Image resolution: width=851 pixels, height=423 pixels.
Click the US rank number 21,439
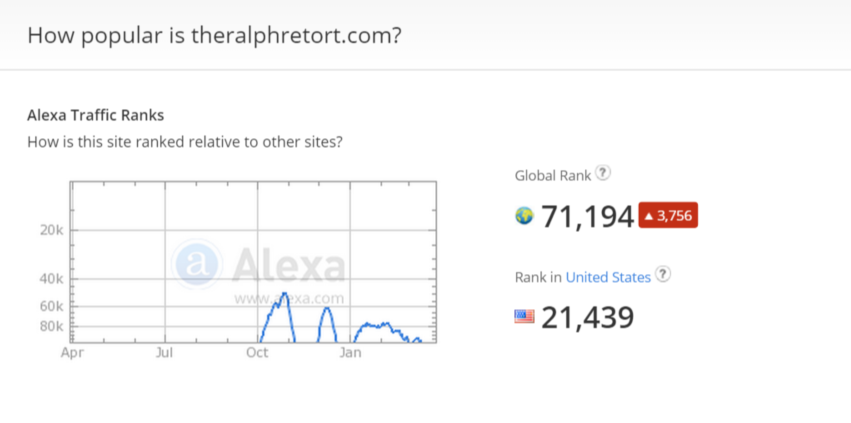[588, 318]
